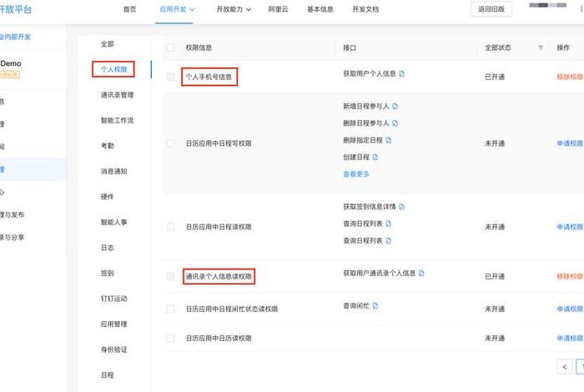The image size is (584, 392).
Task: Open doc icon beside 获取用户个人信息
Action: 401,73
